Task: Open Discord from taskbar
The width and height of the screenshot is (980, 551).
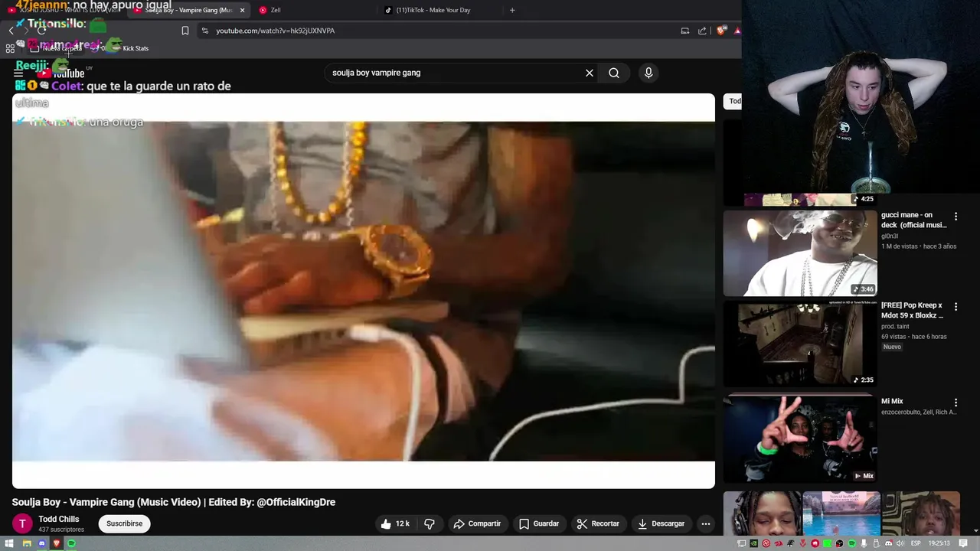Action: (42, 543)
